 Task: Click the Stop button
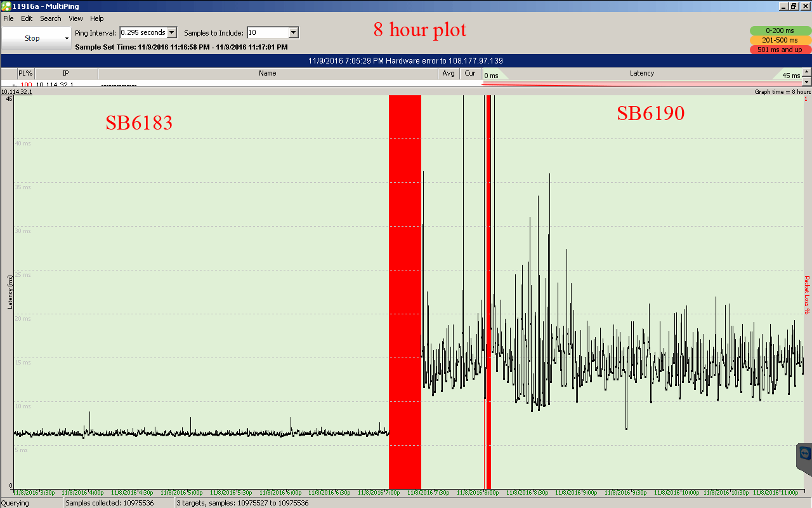[32, 38]
